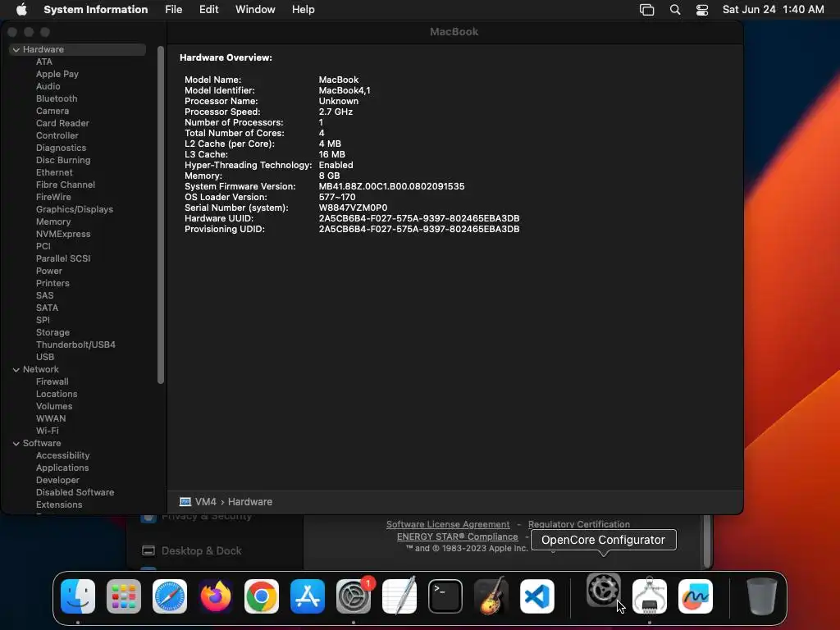Open System Settings with badge in Dock

pos(354,596)
